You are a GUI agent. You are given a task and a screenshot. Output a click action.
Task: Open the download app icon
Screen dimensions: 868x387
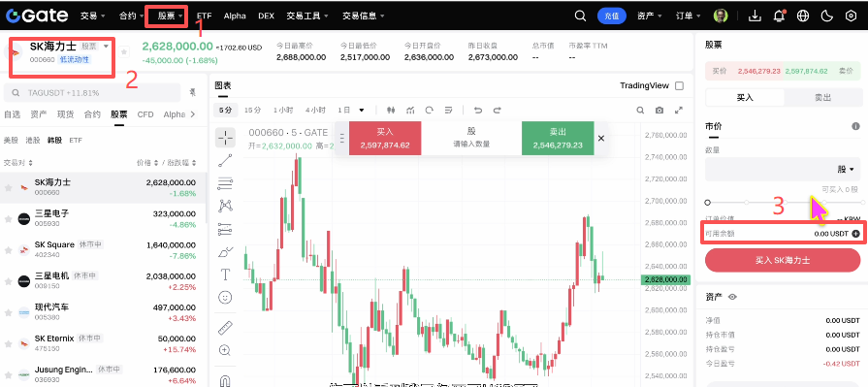(x=755, y=16)
